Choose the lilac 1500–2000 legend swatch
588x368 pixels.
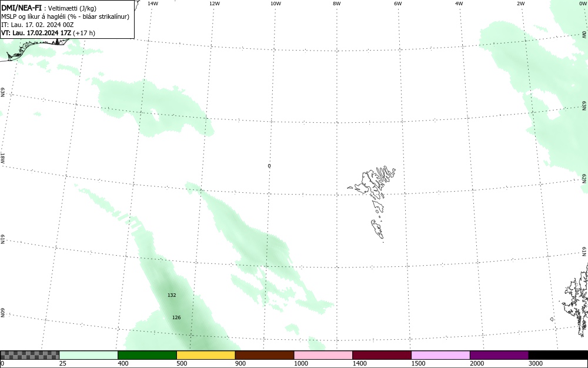(x=440, y=355)
